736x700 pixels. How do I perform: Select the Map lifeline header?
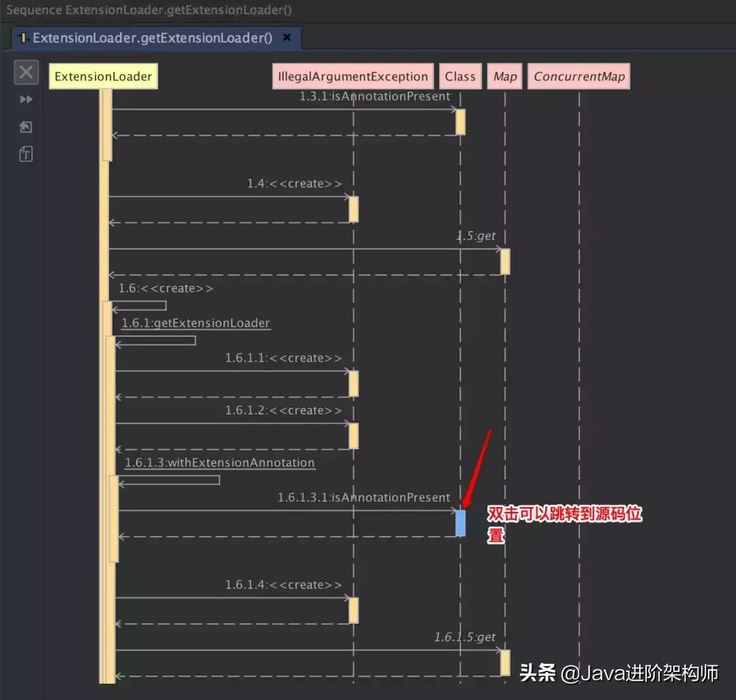pyautogui.click(x=505, y=76)
